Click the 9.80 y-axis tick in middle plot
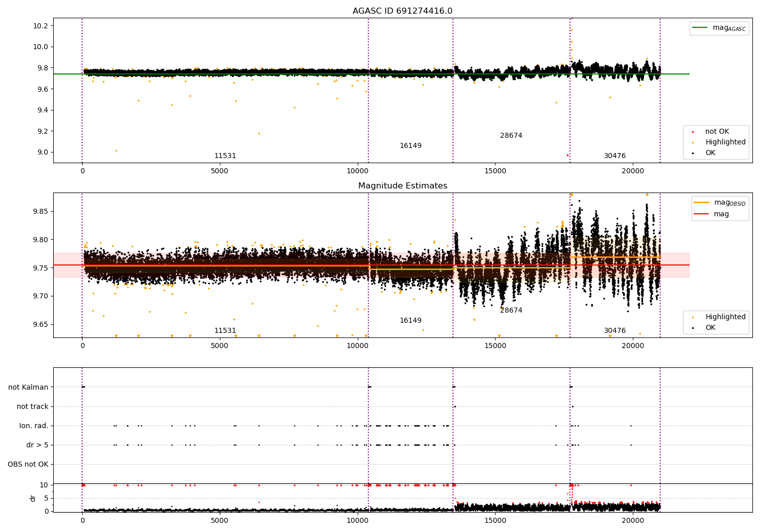Image resolution: width=760 pixels, height=532 pixels. click(40, 240)
